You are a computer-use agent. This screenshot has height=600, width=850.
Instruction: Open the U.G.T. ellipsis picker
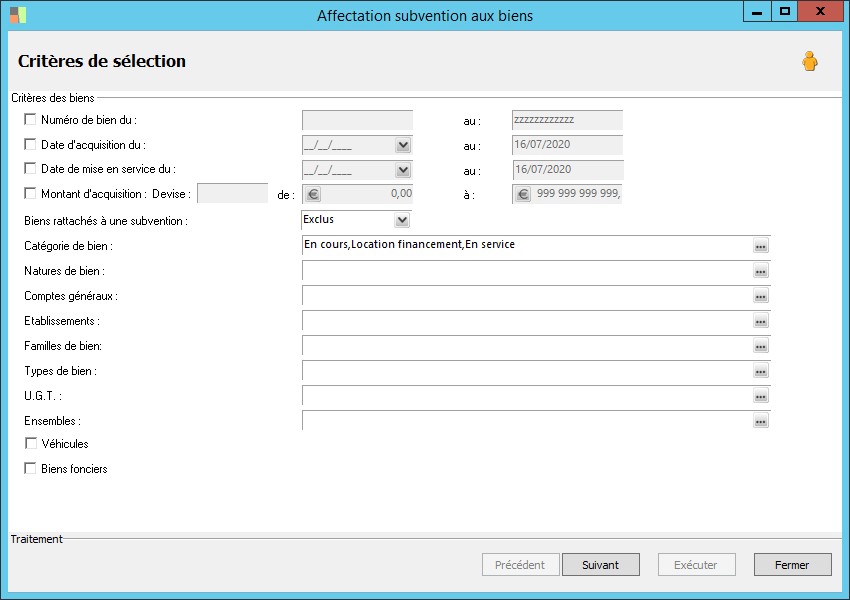761,396
